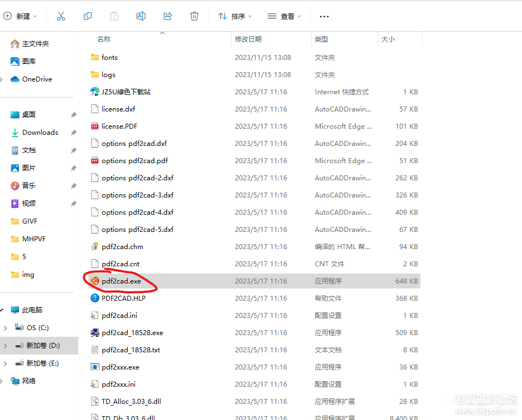Expand the OS (C:) drive tree node
The width and height of the screenshot is (522, 420).
pos(6,328)
